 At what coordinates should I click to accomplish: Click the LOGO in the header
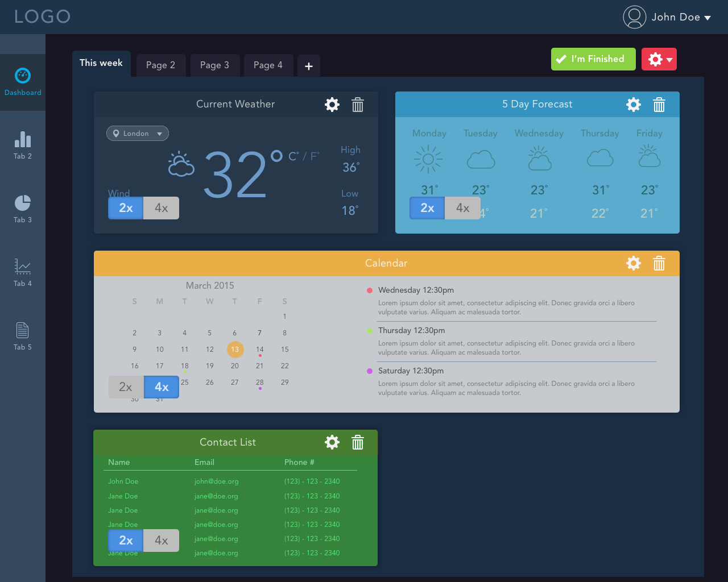point(42,16)
